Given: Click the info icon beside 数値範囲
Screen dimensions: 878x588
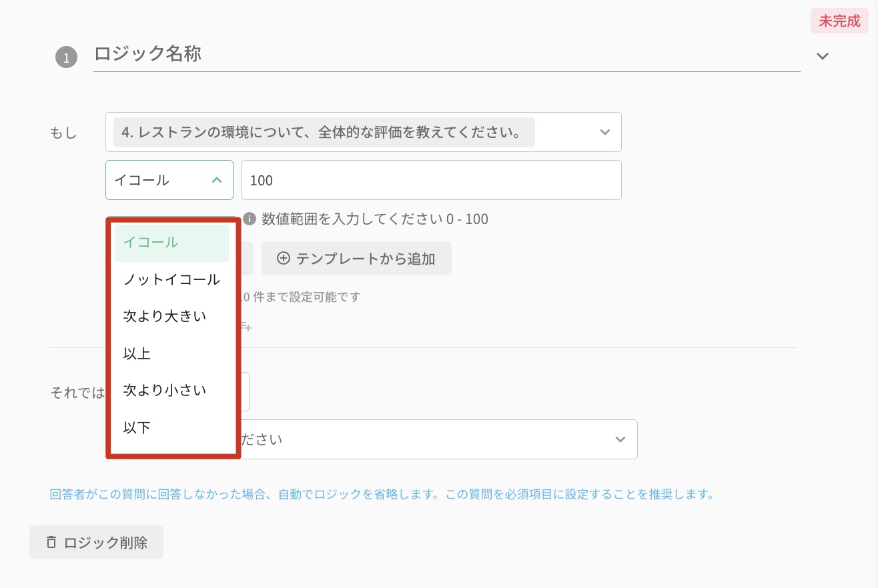Looking at the screenshot, I should pos(250,219).
